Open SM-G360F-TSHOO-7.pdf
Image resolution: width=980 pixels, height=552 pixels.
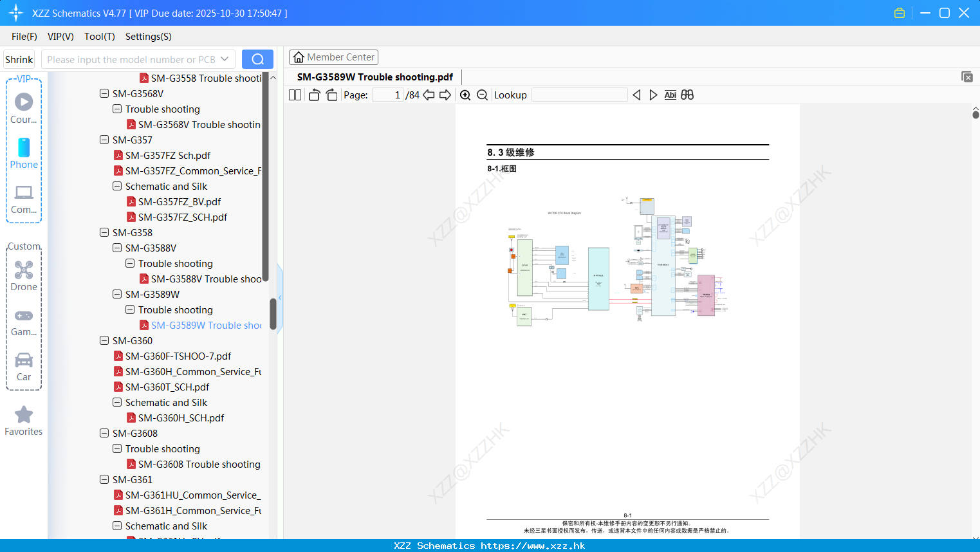click(x=172, y=356)
